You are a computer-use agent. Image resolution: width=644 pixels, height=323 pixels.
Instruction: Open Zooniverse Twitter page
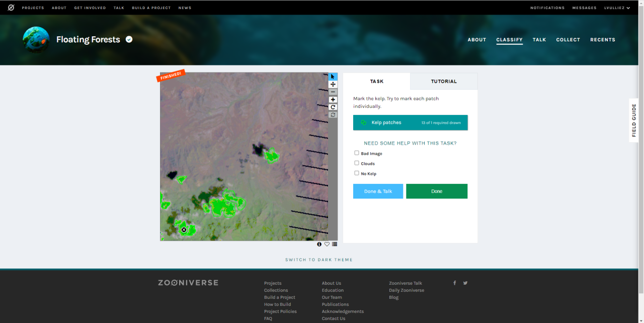click(x=465, y=283)
